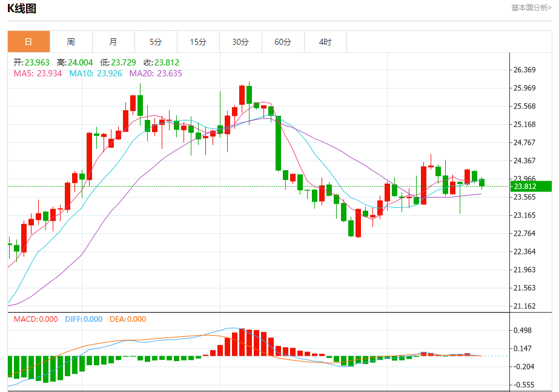
Task: Click the DEA:0.000 indicator label
Action: pyautogui.click(x=128, y=319)
